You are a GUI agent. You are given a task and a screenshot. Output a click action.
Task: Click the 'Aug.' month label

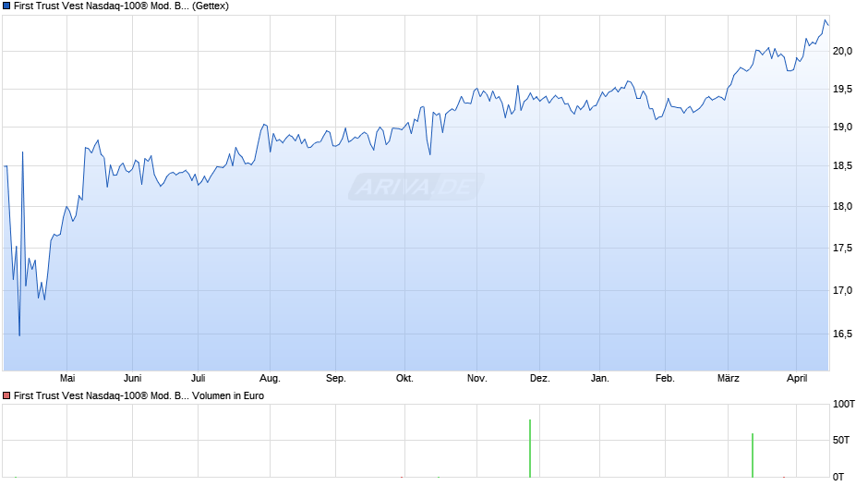271,378
